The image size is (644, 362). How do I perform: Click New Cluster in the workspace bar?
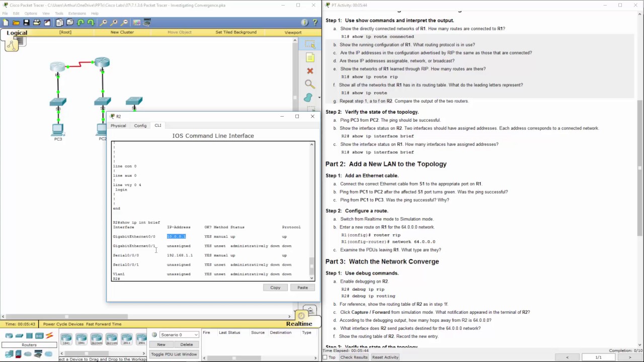coord(122,32)
